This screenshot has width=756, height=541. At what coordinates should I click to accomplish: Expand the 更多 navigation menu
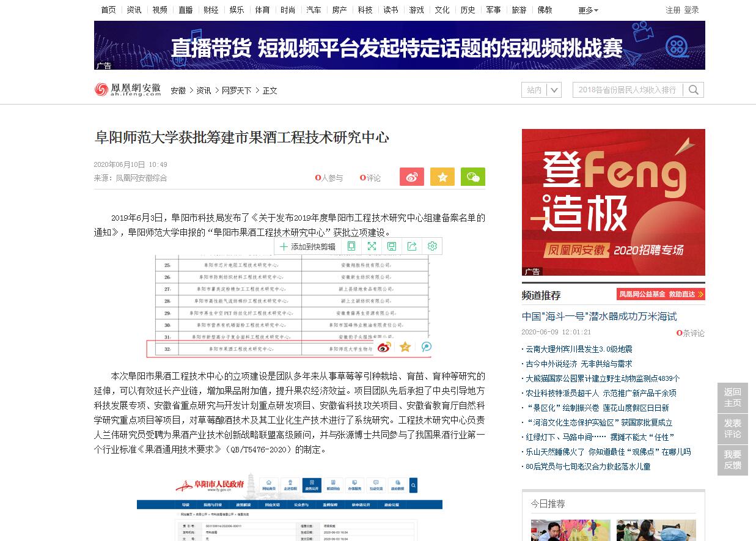click(x=588, y=10)
